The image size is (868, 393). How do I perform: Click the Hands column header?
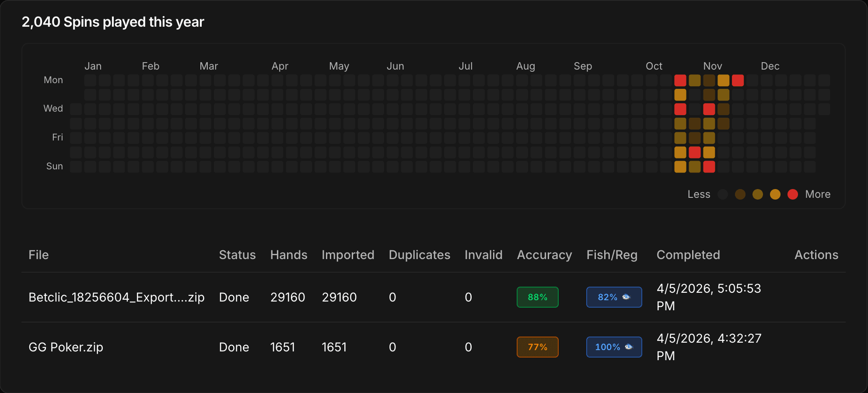[x=289, y=255]
